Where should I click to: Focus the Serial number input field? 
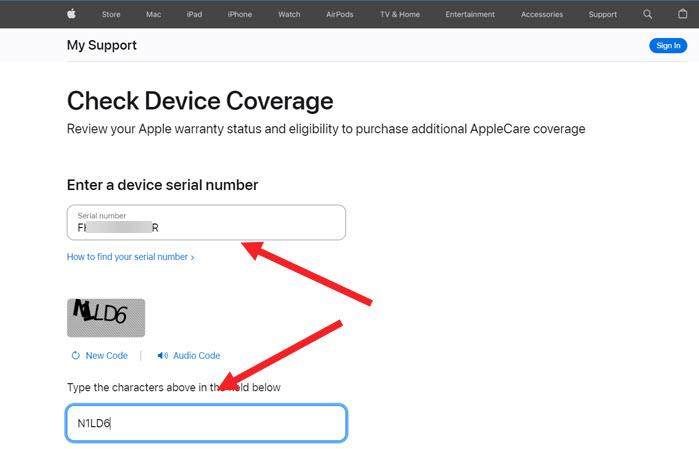(206, 222)
